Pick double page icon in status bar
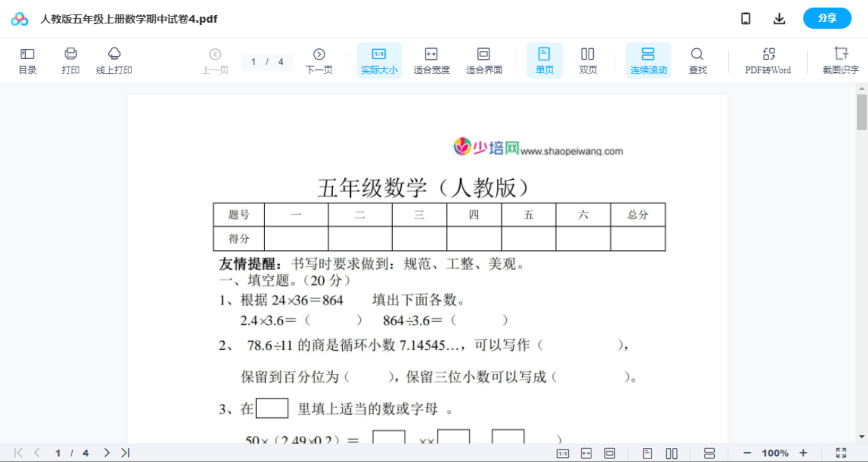 [671, 453]
